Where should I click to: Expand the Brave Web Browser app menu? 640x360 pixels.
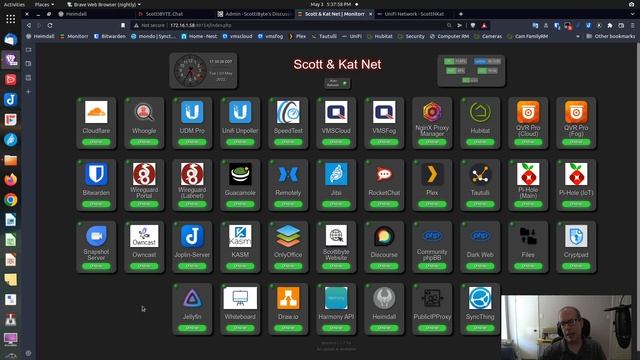104,4
